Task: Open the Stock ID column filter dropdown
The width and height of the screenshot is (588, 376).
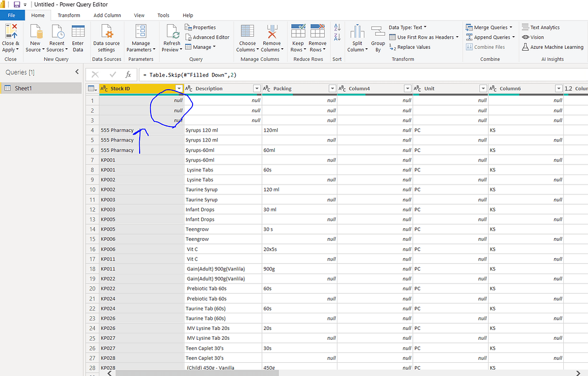Action: pyautogui.click(x=179, y=89)
